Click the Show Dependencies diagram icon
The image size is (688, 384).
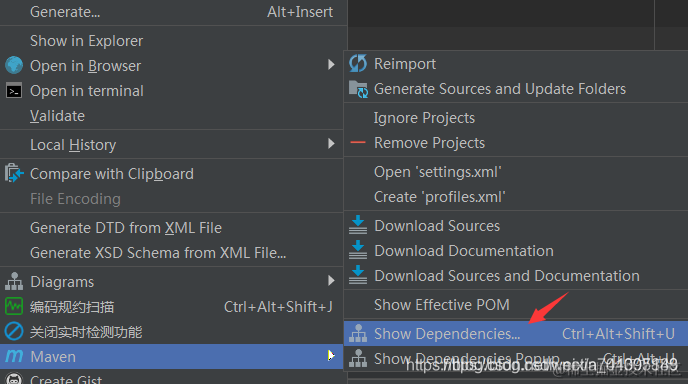pos(358,334)
